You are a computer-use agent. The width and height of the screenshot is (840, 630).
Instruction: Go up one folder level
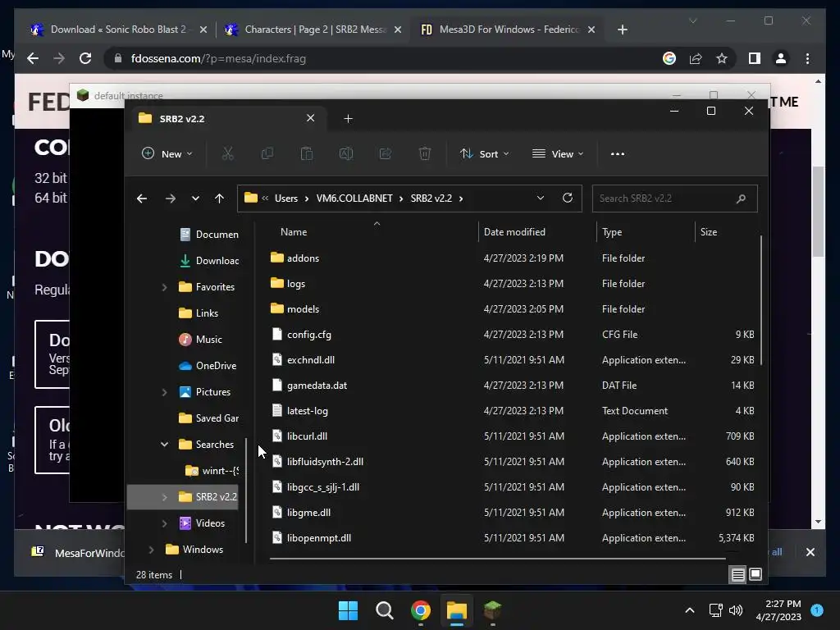219,199
